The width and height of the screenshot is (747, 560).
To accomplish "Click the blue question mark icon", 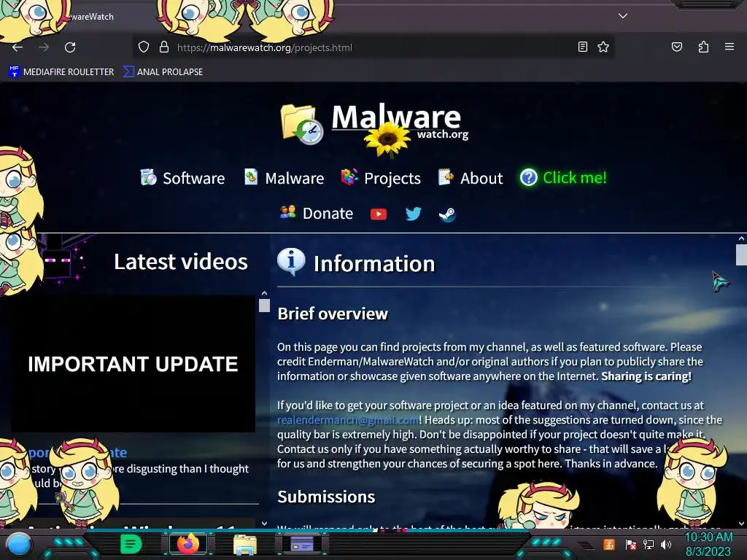I will [528, 178].
